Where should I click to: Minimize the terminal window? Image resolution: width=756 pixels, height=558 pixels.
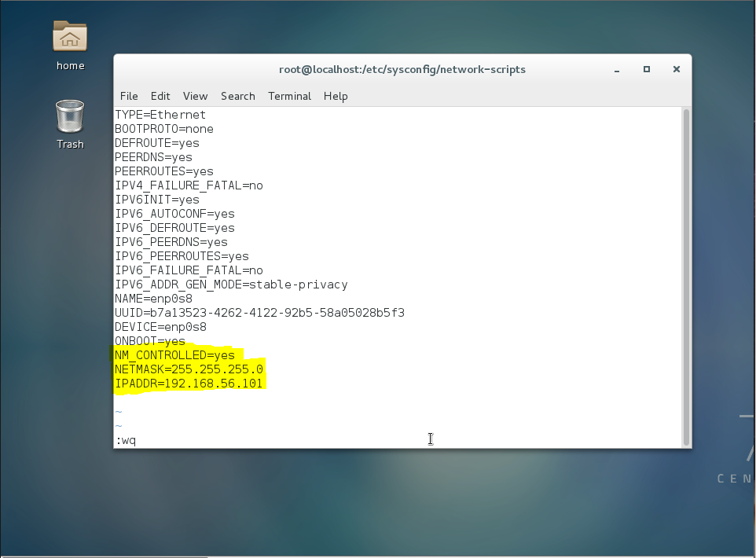pyautogui.click(x=617, y=70)
